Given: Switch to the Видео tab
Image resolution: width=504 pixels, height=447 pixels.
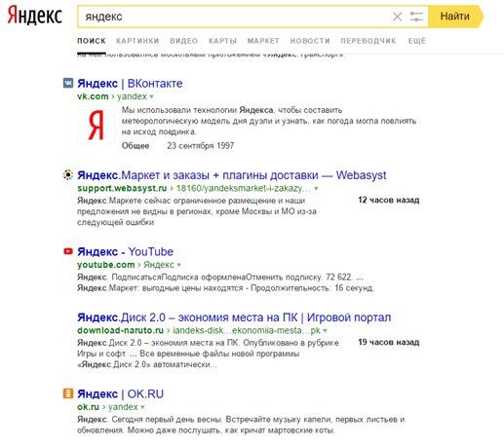Looking at the screenshot, I should pos(183,41).
